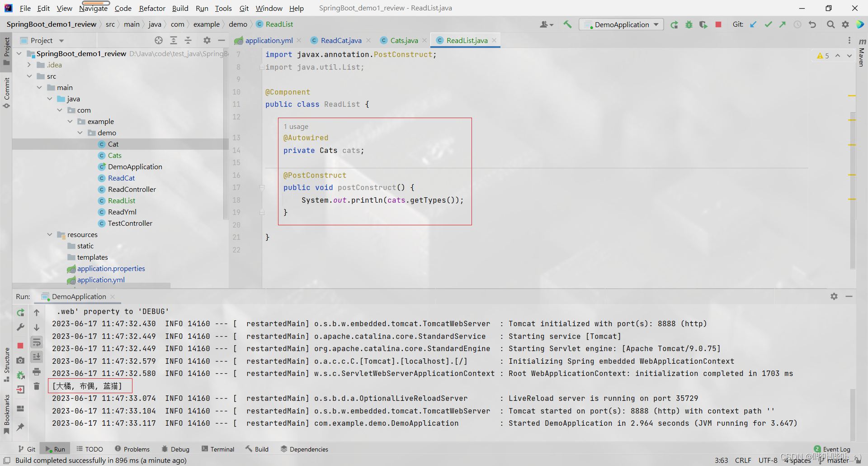Push commits using green arrow icon

783,24
